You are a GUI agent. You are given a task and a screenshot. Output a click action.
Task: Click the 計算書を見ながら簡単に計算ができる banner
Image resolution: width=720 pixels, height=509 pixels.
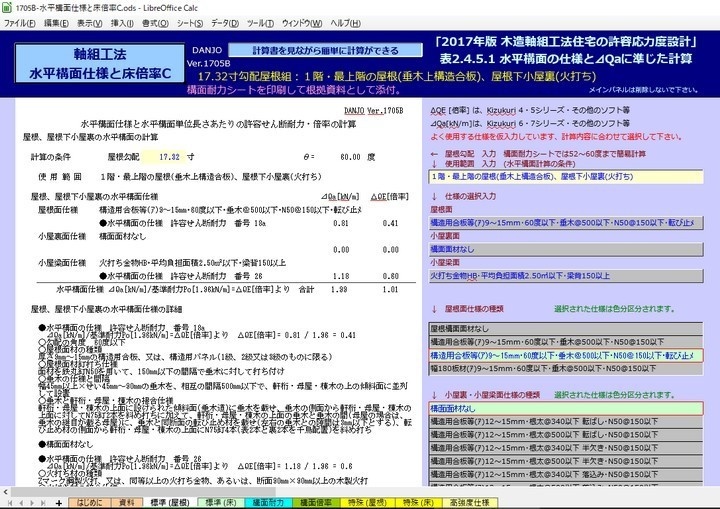click(x=326, y=50)
